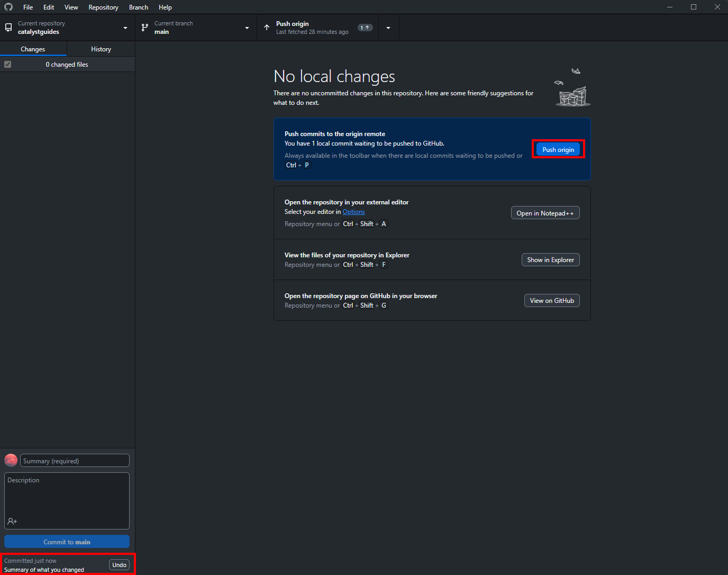The height and width of the screenshot is (575, 728).
Task: Click the GitHub logo icon in title bar
Action: (8, 7)
